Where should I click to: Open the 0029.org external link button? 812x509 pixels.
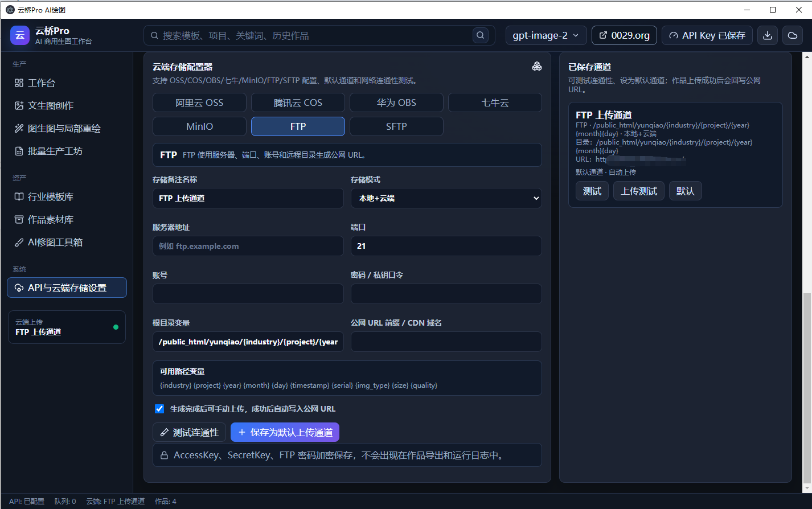click(624, 35)
